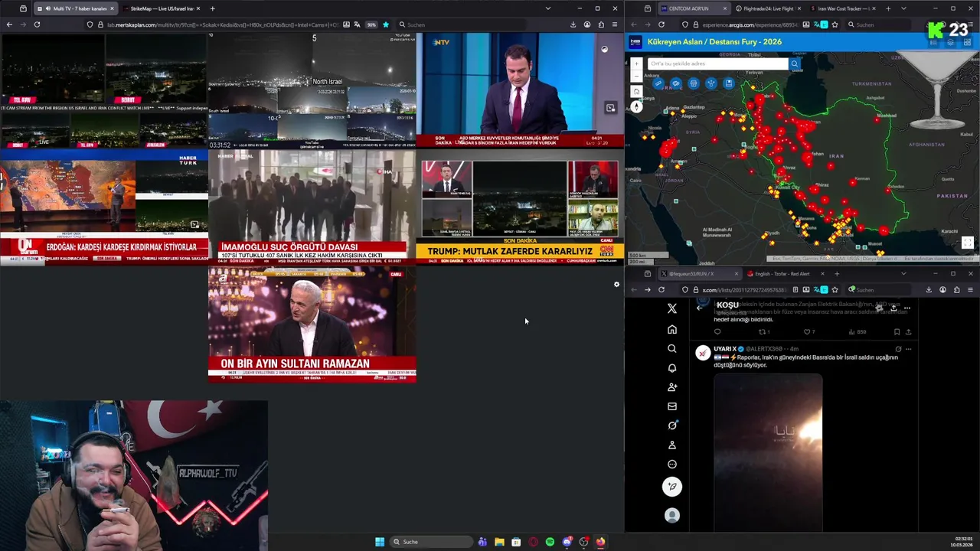Click the taskbar Suche search box
The image size is (980, 551).
point(431,542)
